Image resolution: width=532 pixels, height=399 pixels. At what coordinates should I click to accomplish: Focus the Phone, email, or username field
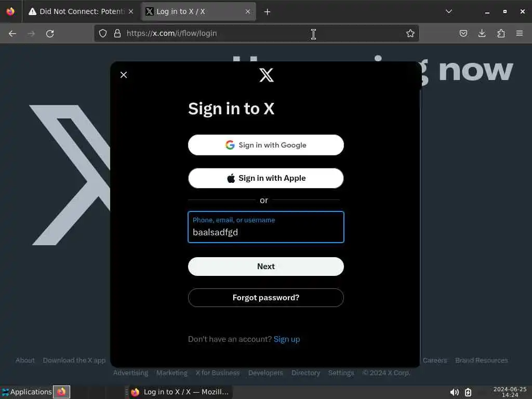pyautogui.click(x=266, y=227)
